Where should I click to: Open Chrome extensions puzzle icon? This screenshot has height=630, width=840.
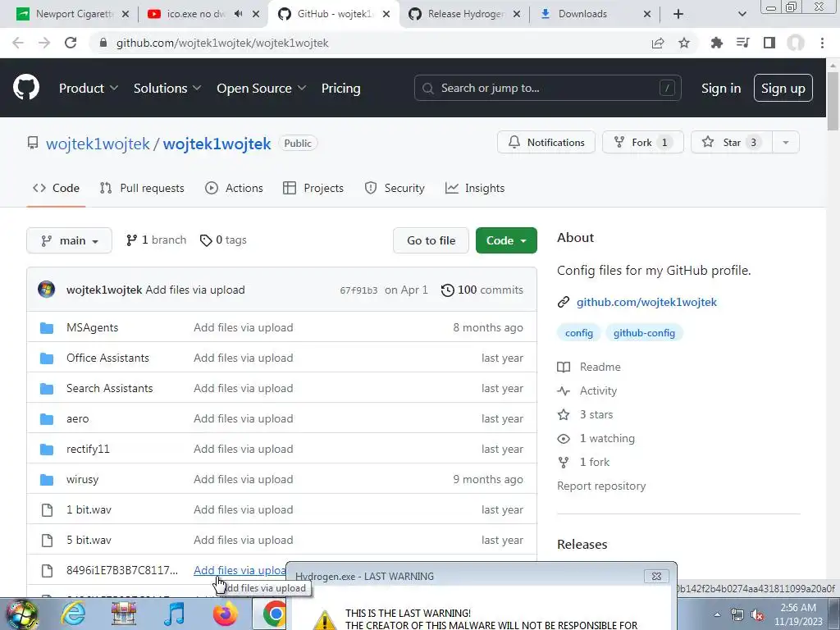716,43
